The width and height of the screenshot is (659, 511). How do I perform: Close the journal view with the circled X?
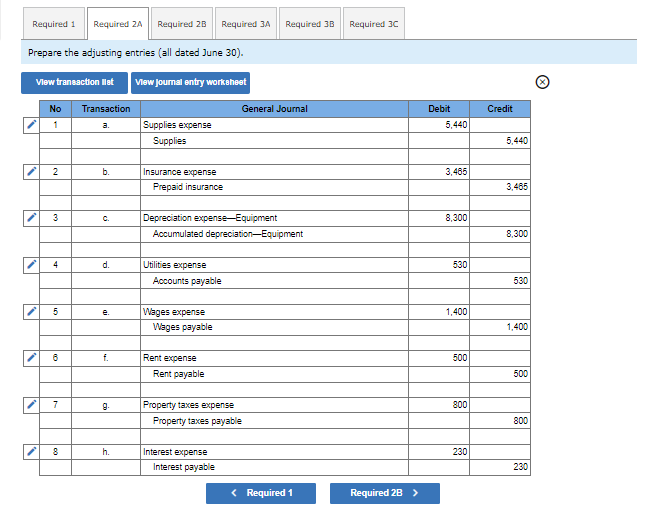pyautogui.click(x=542, y=82)
